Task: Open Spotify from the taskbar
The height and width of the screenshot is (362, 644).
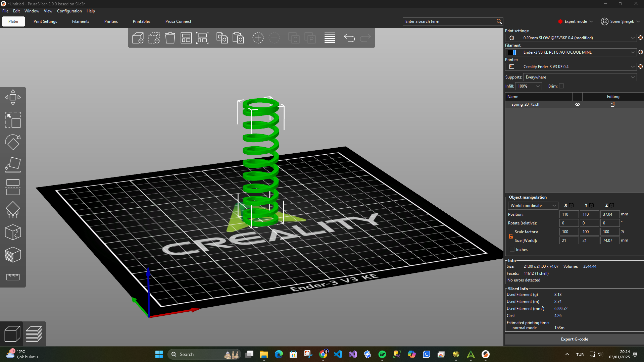Action: 382,354
